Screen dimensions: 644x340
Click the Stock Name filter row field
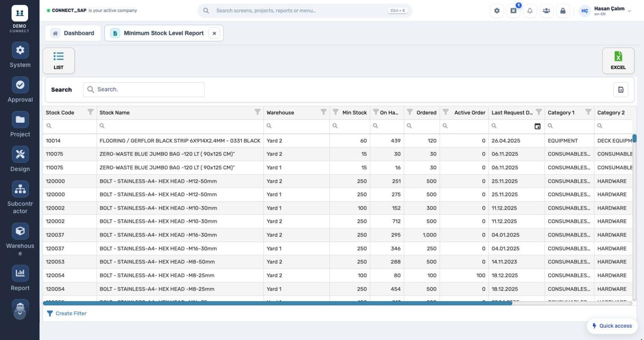tap(180, 126)
